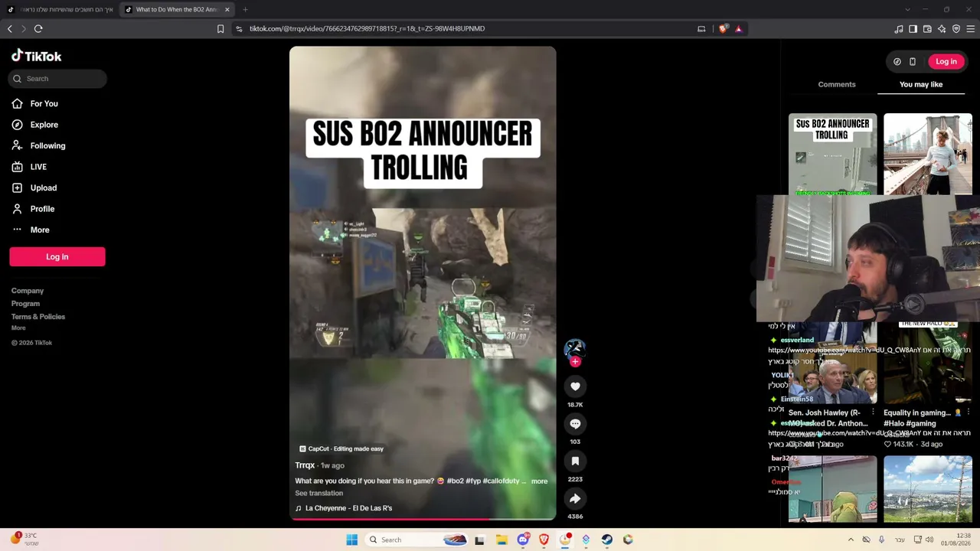Share the video with the arrow icon
The width and height of the screenshot is (980, 551).
(x=575, y=498)
